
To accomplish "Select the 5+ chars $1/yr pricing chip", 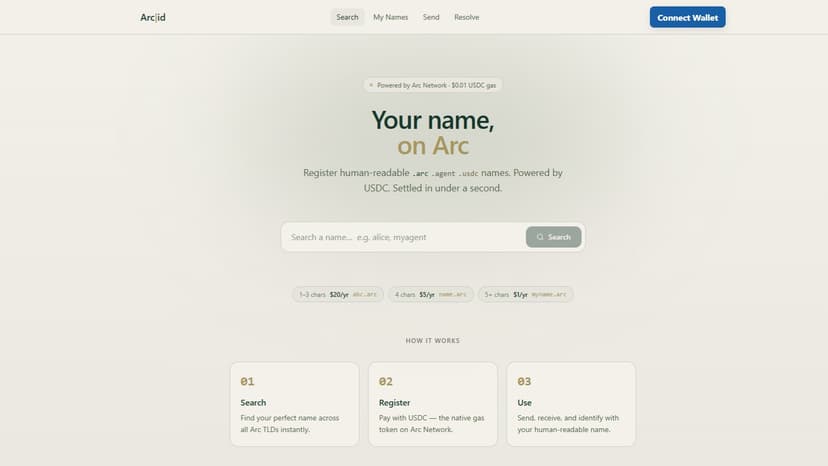I will click(x=525, y=294).
